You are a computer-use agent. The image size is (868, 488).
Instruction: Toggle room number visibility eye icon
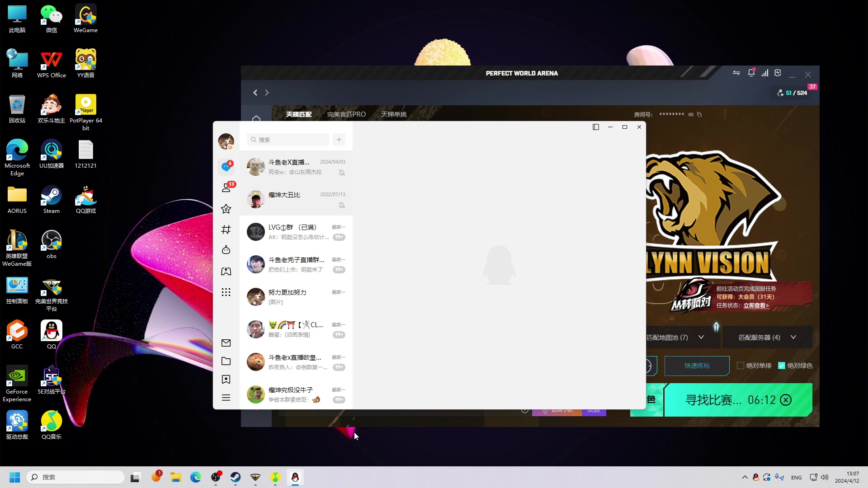click(691, 114)
